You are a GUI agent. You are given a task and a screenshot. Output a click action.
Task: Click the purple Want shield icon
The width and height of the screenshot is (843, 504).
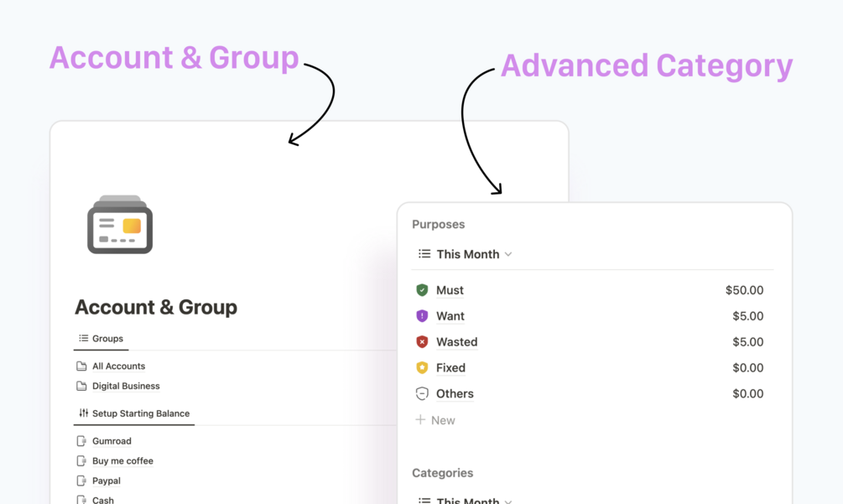[422, 316]
